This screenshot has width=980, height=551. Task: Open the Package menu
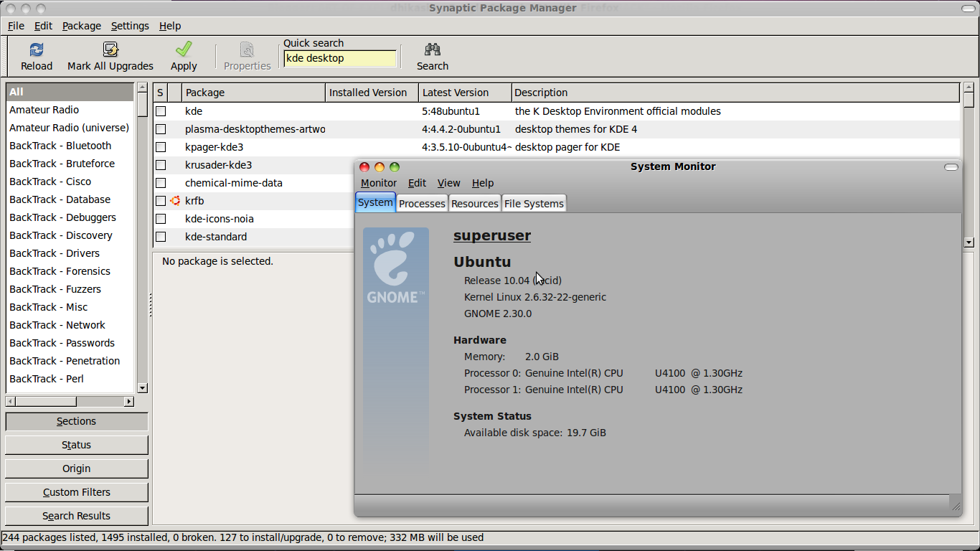(x=82, y=26)
